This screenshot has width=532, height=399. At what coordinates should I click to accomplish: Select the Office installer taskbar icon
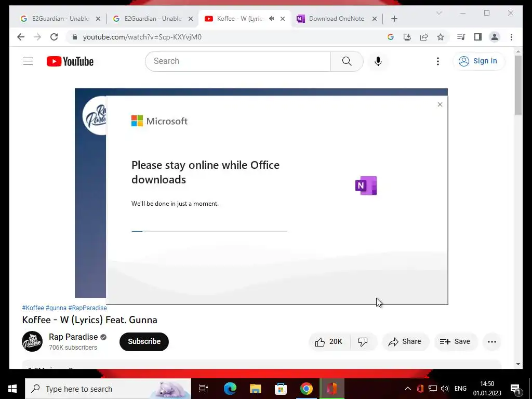click(x=332, y=389)
